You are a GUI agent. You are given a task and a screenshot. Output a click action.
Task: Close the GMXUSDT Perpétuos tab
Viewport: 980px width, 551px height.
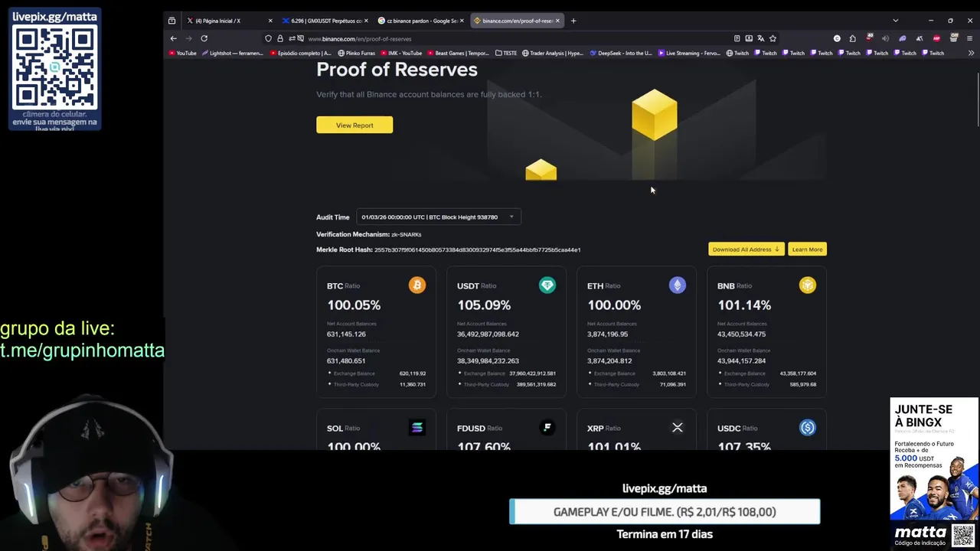pos(366,21)
